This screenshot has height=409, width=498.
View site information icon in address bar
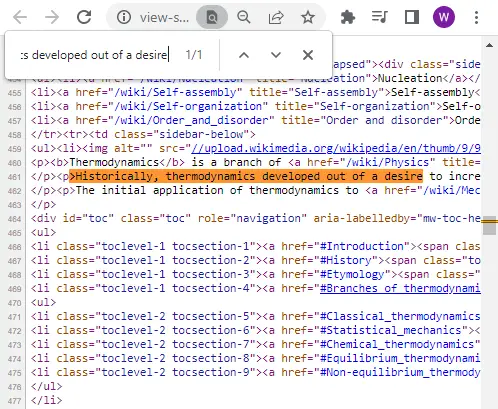tap(124, 17)
